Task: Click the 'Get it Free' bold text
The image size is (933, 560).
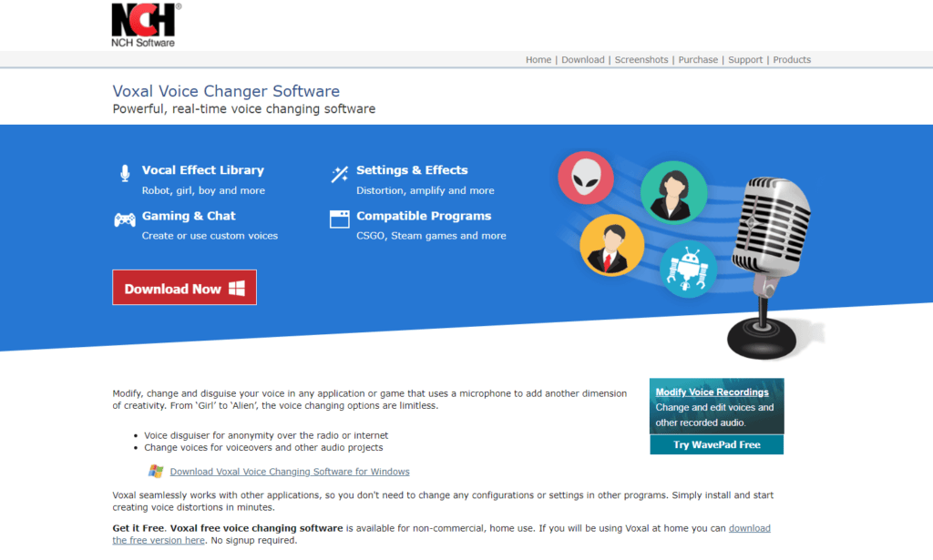Action: pyautogui.click(x=138, y=528)
